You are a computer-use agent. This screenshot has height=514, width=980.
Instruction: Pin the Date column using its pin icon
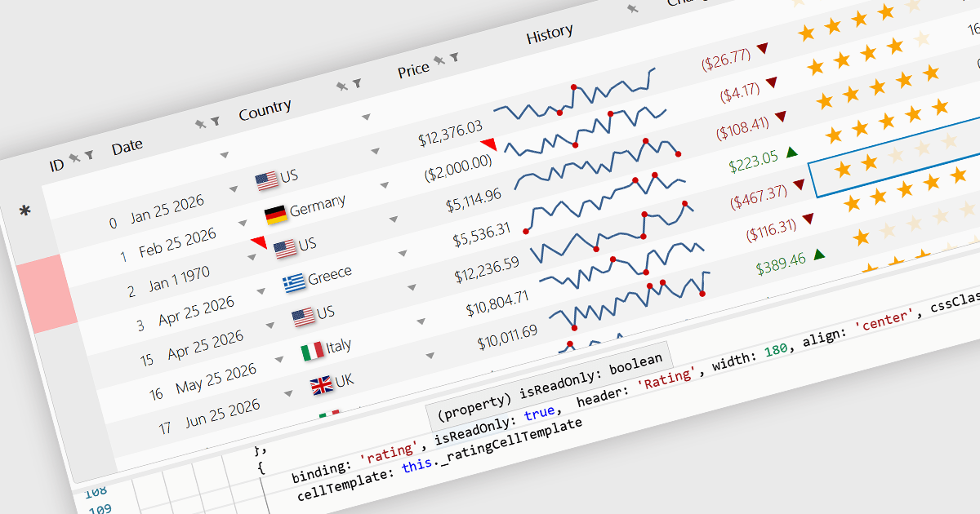(x=200, y=124)
